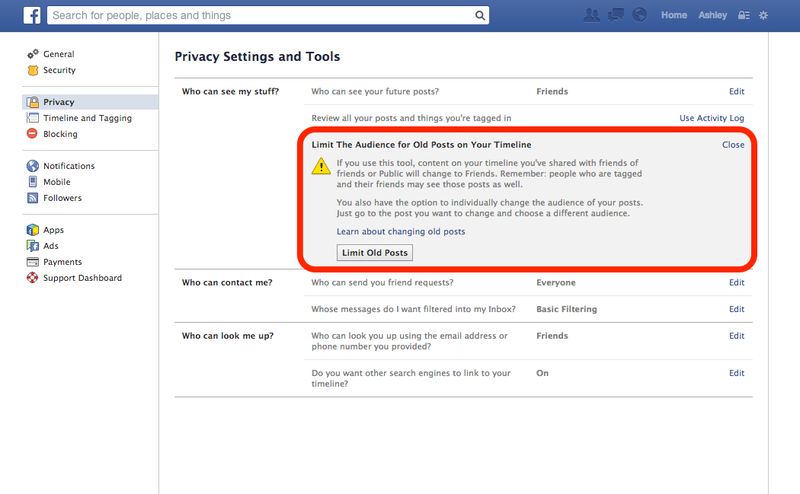Edit search engines linking to timeline

[736, 373]
